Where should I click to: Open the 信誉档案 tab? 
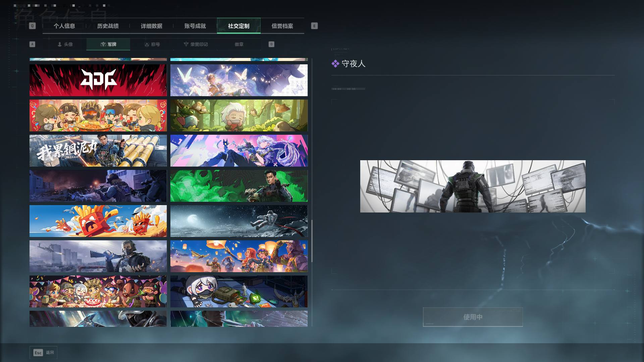(282, 26)
